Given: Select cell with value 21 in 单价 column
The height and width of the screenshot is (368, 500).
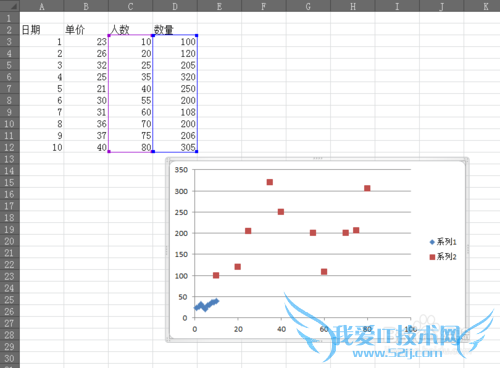Looking at the screenshot, I should pos(86,89).
